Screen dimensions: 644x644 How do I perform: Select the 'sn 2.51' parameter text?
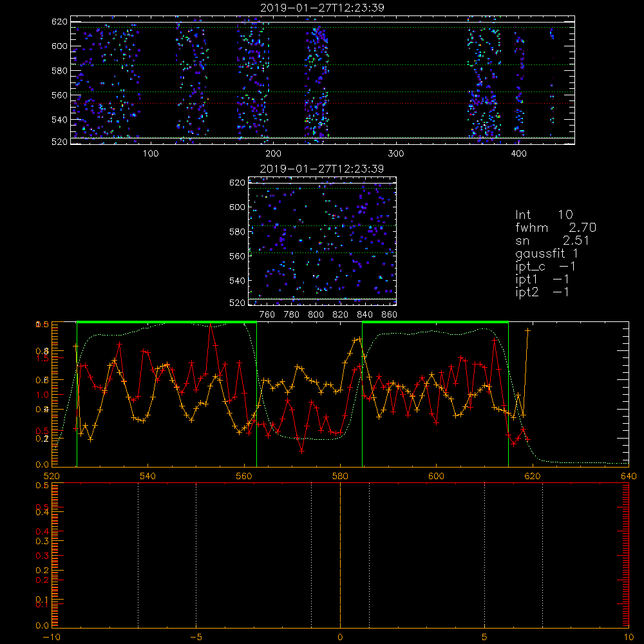[553, 240]
